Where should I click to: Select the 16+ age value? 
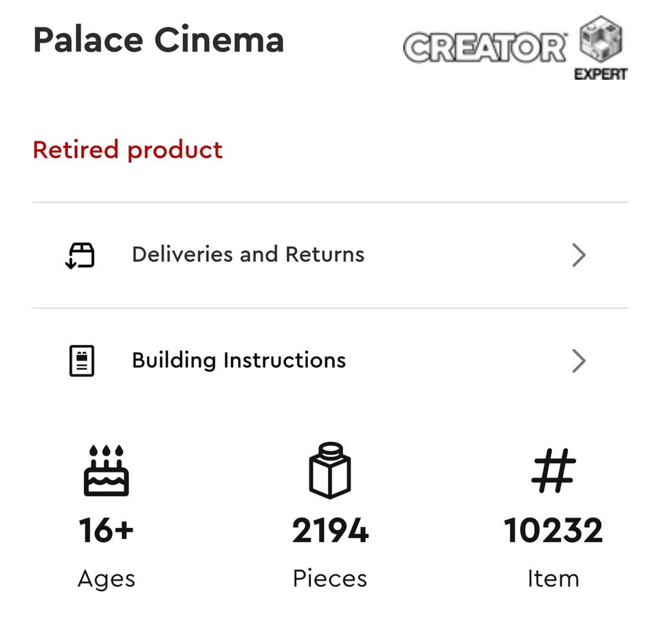point(106,531)
